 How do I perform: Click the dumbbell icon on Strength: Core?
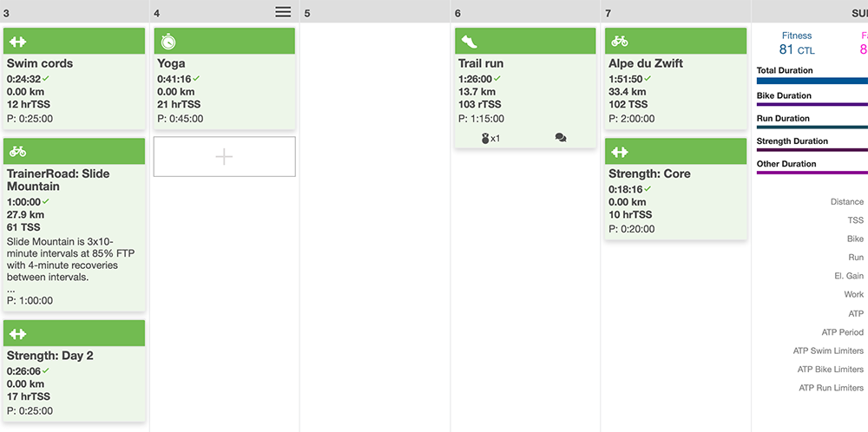(620, 152)
